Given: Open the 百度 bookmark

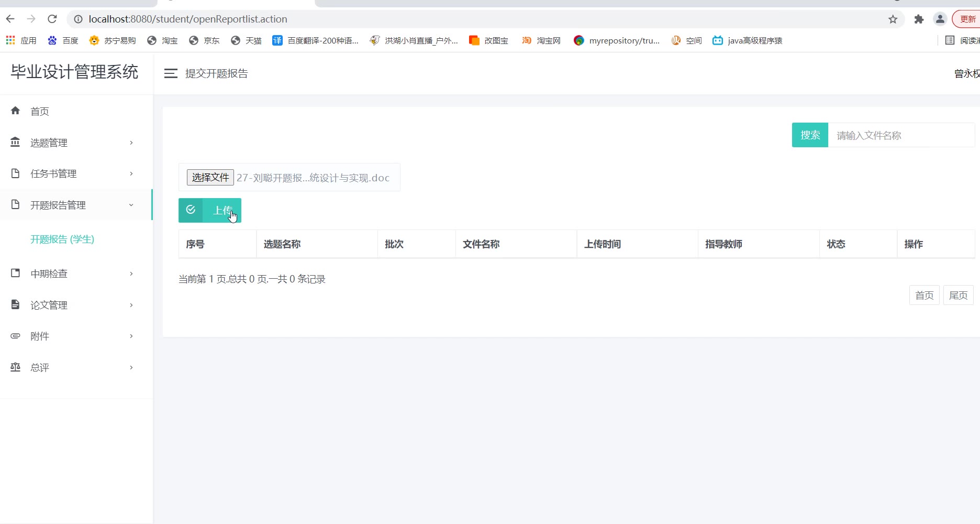Looking at the screenshot, I should (x=63, y=40).
